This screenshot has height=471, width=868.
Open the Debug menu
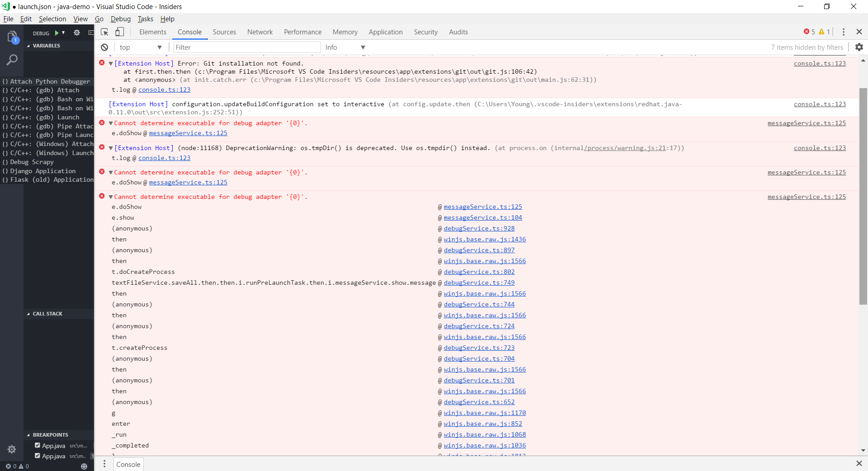coord(120,19)
